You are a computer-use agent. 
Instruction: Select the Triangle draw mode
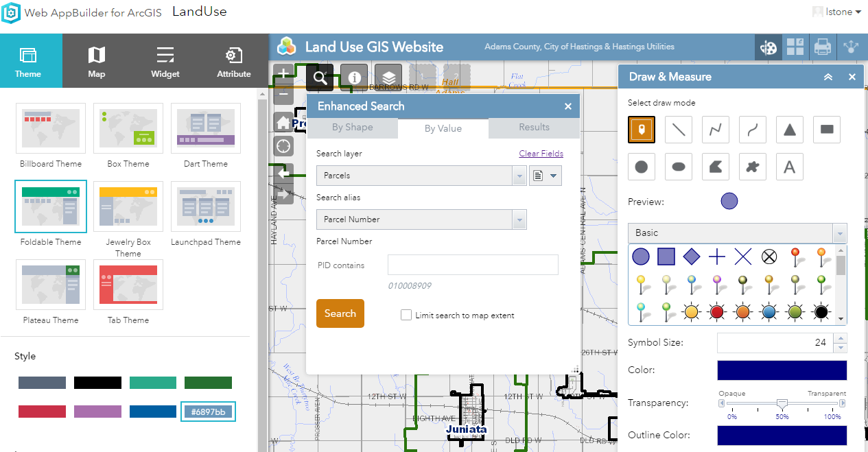coord(790,129)
